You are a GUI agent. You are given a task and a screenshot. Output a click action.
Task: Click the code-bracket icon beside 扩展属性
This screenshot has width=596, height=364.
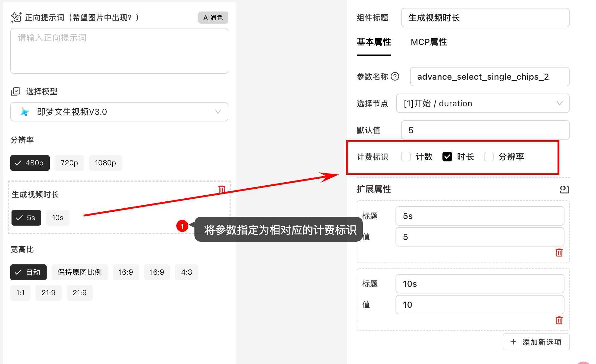[564, 190]
